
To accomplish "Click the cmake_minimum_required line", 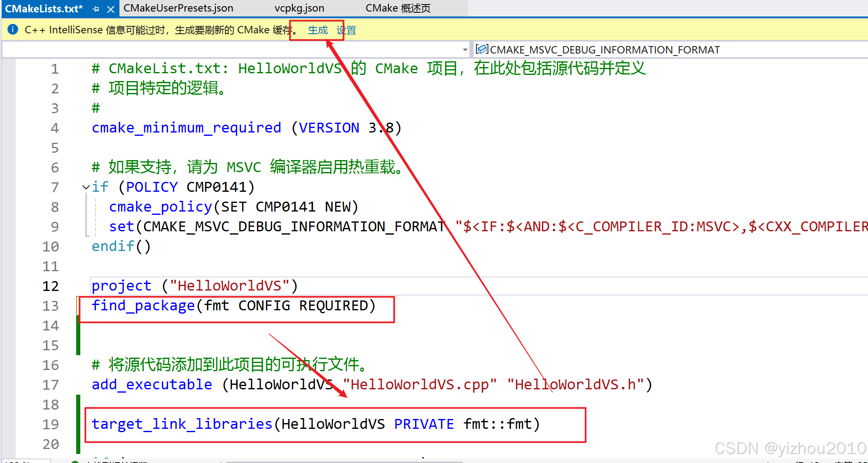I will (246, 128).
